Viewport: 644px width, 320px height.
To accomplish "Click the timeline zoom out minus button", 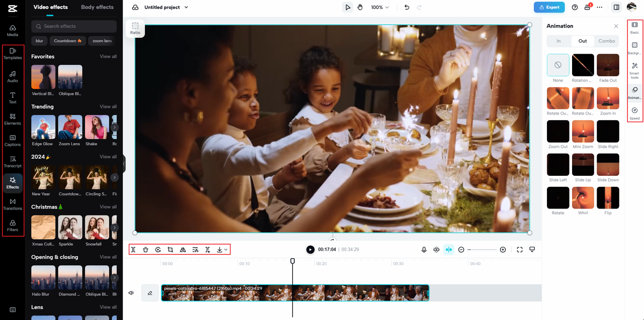I will click(461, 250).
